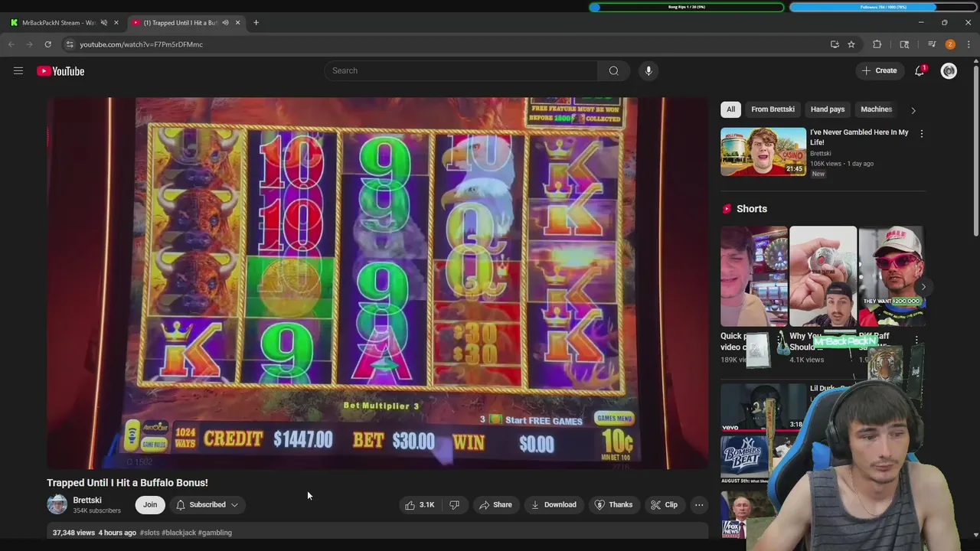Select the All filter chip

point(730,109)
